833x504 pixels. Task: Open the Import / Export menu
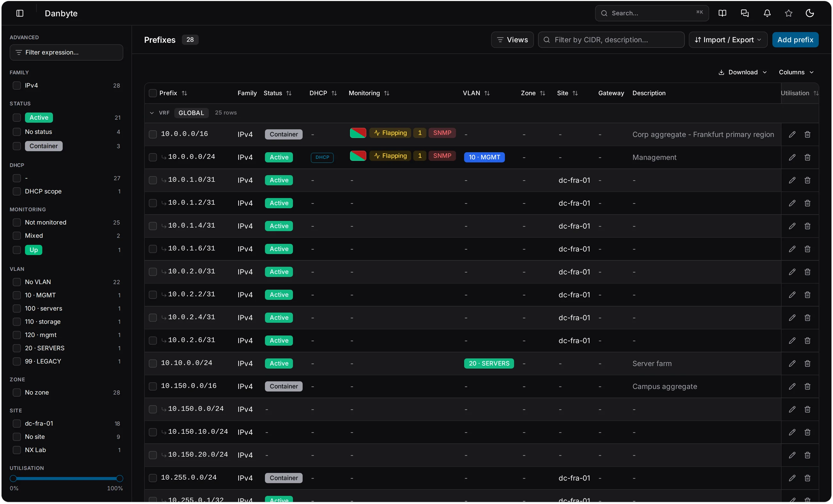click(728, 40)
